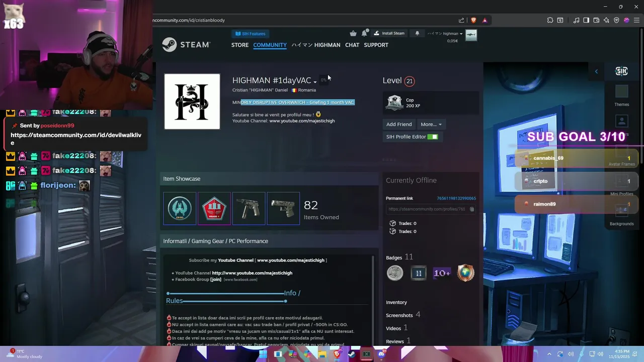
Task: Expand the name history arrow beside HIGHMAN #1dayVAC
Action: [x=315, y=81]
